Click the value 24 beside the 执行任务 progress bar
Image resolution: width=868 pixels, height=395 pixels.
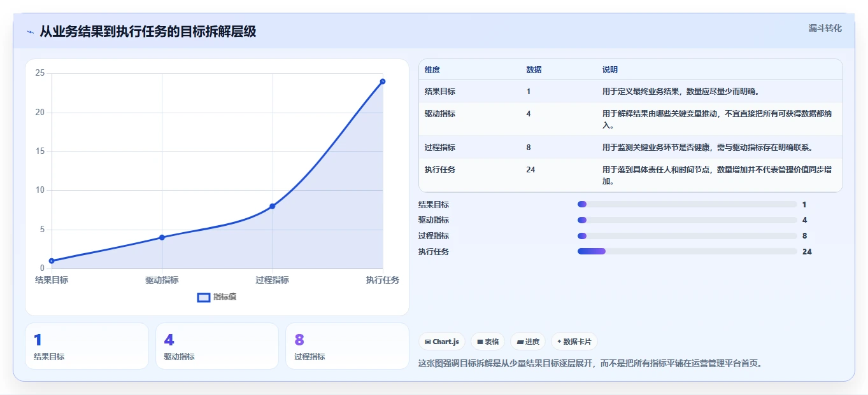807,252
